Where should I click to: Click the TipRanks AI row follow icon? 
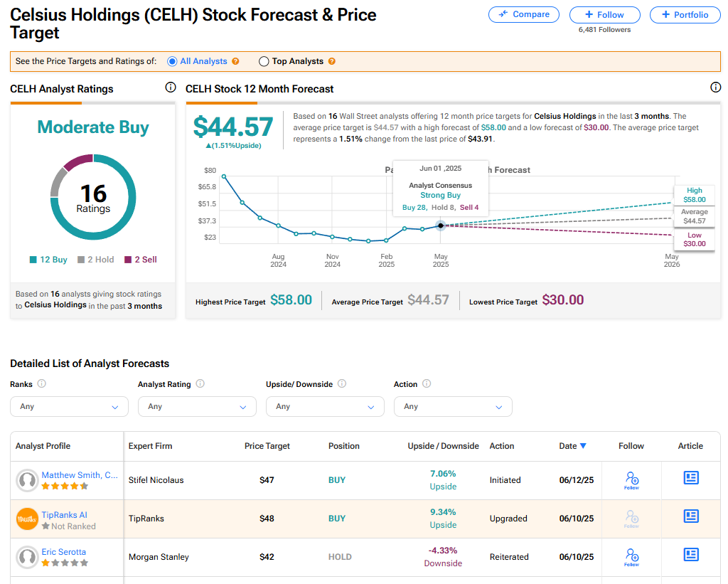[x=631, y=519]
